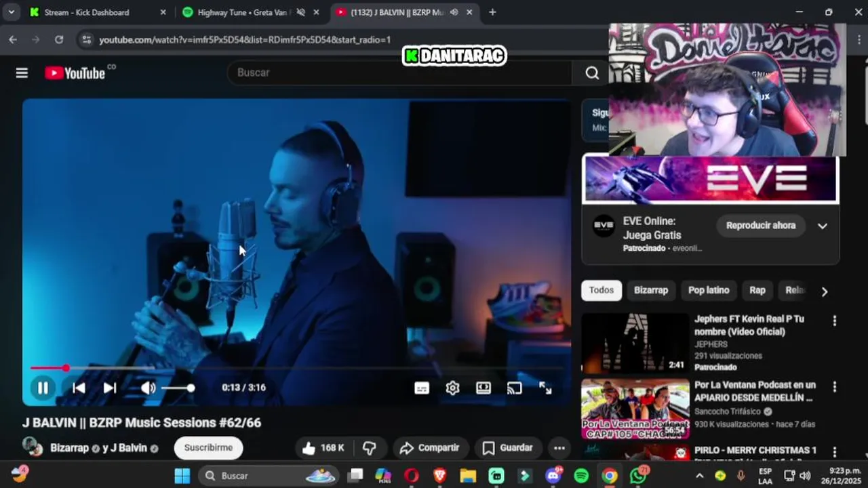Close the Highway Tune tab
The image size is (868, 488).
tap(316, 12)
